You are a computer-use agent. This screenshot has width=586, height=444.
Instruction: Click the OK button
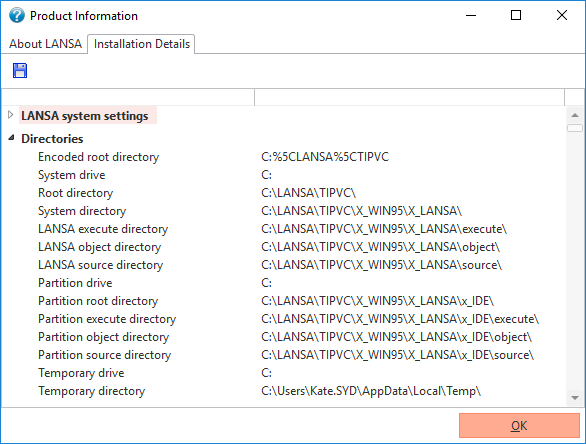click(x=519, y=425)
